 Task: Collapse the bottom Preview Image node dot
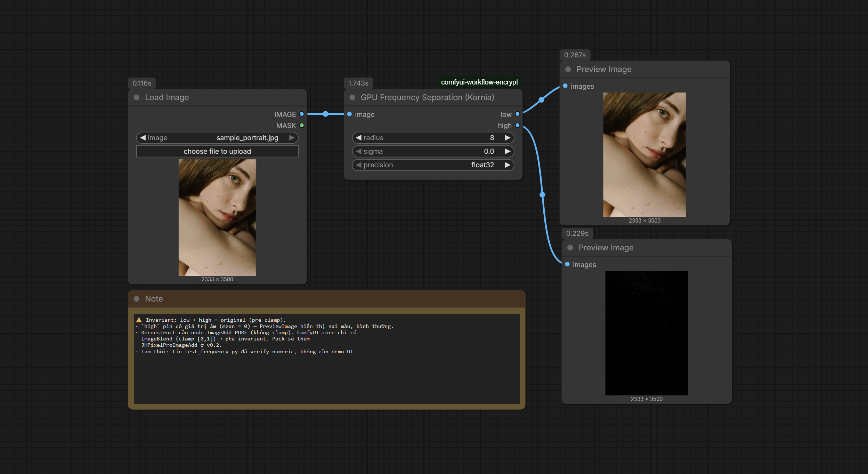coord(570,248)
